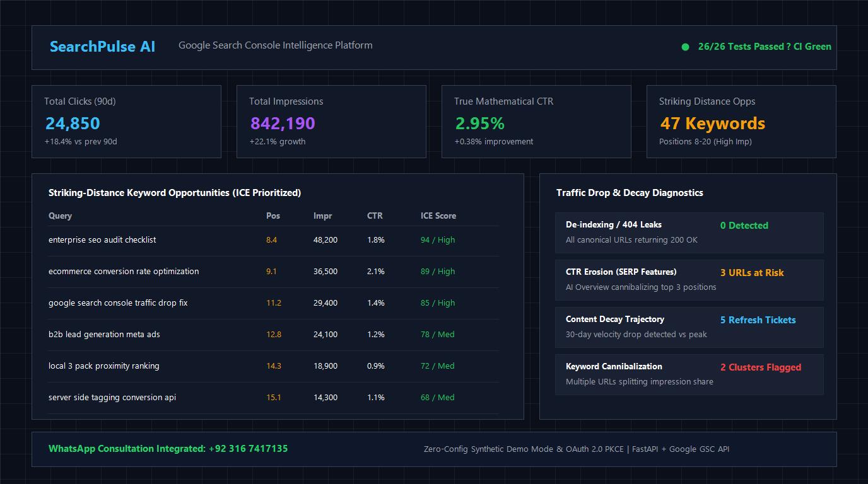Image resolution: width=868 pixels, height=484 pixels.
Task: Click the 29,400 impressions cell
Action: [x=325, y=303]
